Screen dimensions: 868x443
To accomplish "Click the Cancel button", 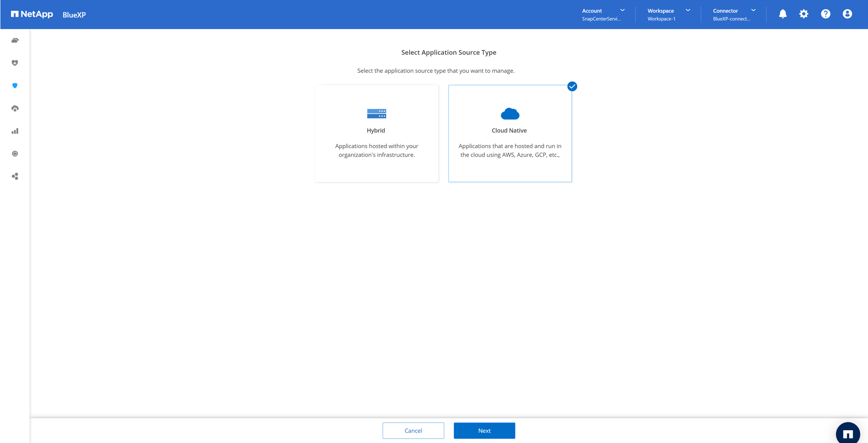I will pos(413,431).
